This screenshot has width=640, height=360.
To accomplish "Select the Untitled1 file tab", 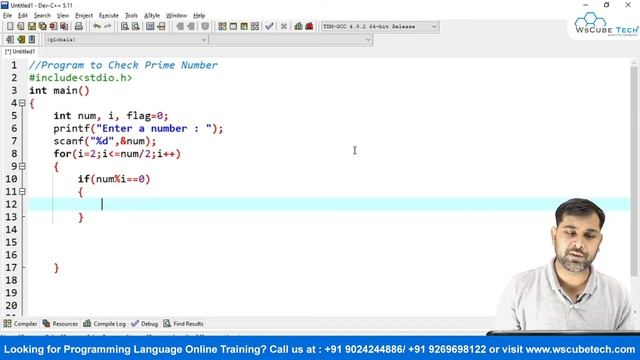I will pyautogui.click(x=20, y=52).
